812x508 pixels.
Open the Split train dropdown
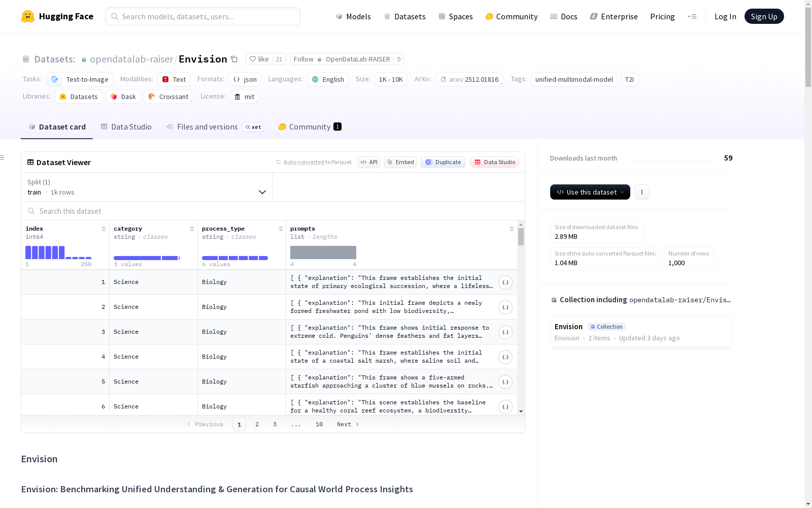click(147, 187)
